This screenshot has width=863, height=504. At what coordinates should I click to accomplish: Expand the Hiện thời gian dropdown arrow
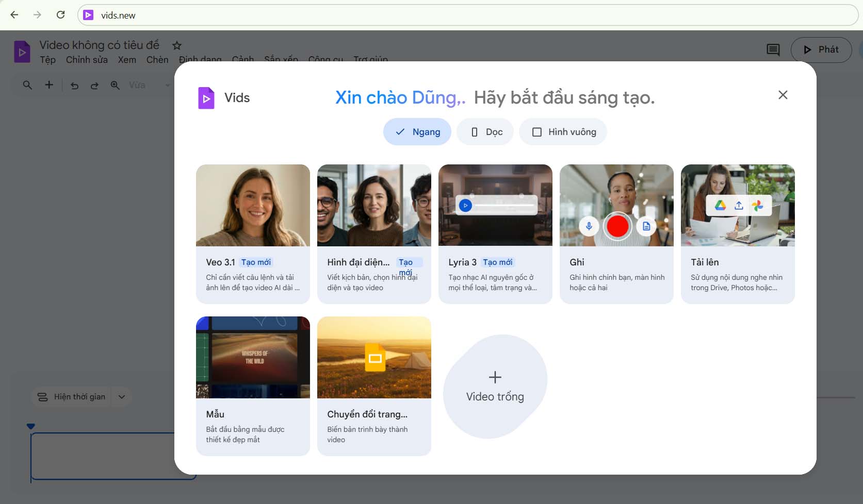coord(122,397)
